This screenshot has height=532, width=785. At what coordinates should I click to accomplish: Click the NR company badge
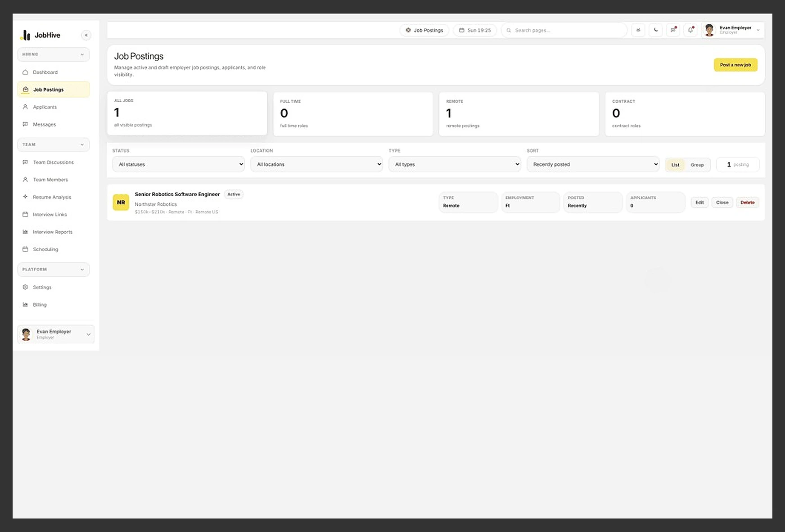tap(121, 203)
